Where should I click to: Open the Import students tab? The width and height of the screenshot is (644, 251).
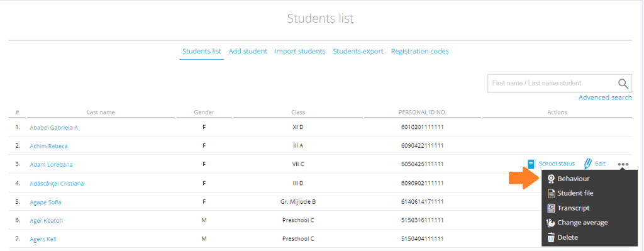(x=300, y=52)
